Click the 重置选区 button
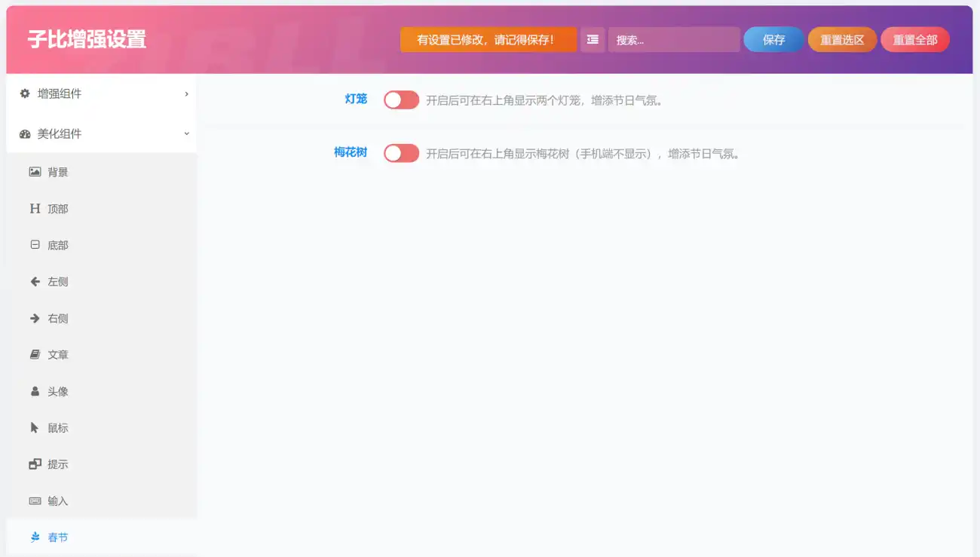 842,40
